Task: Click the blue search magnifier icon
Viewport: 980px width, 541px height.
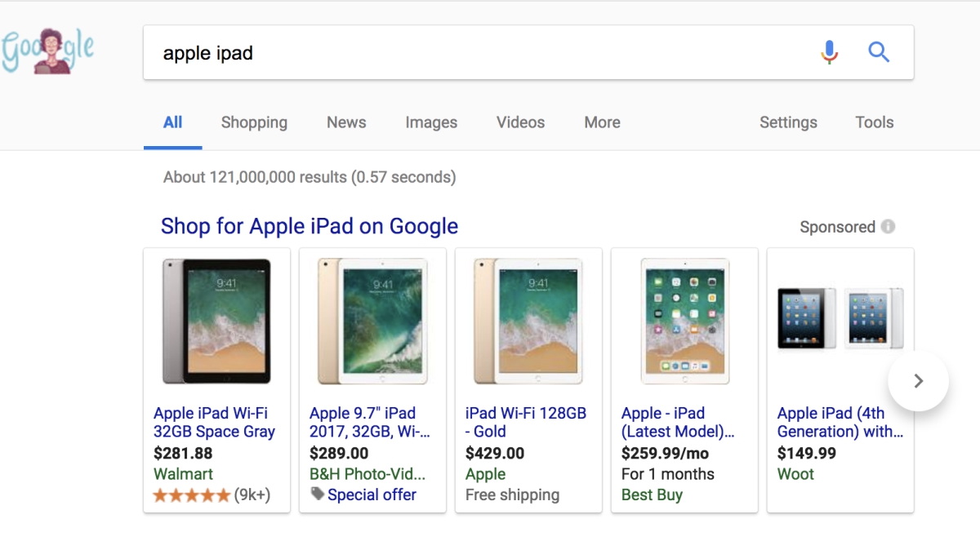Action: point(880,51)
